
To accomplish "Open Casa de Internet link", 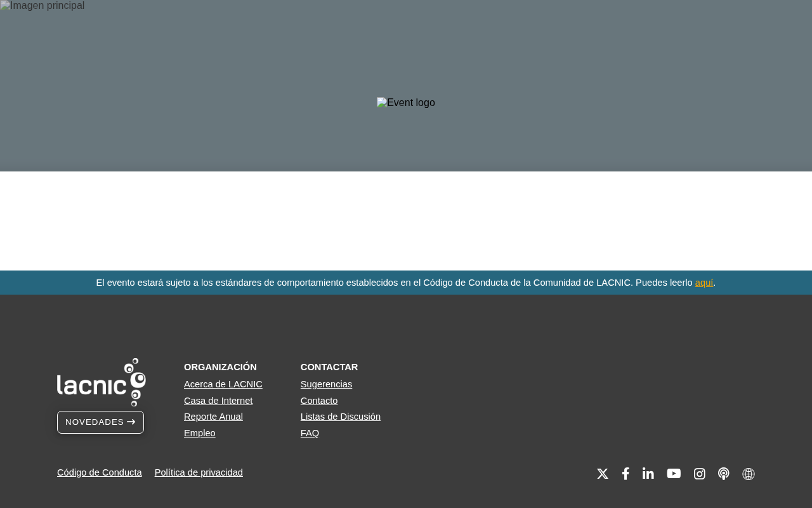I will pyautogui.click(x=218, y=401).
